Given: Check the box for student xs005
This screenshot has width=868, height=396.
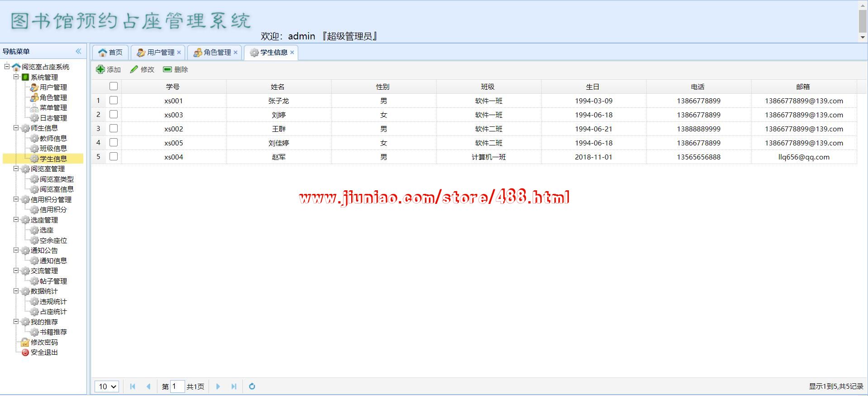Looking at the screenshot, I should tap(114, 142).
